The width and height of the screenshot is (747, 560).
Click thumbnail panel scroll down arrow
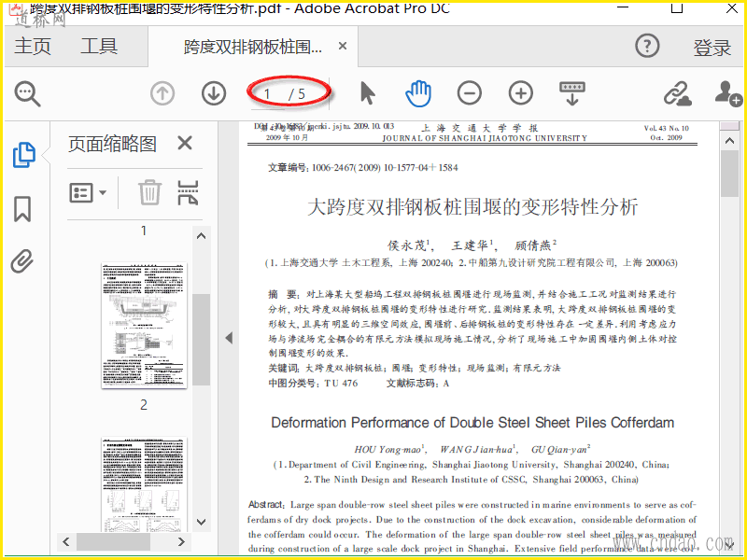(201, 522)
